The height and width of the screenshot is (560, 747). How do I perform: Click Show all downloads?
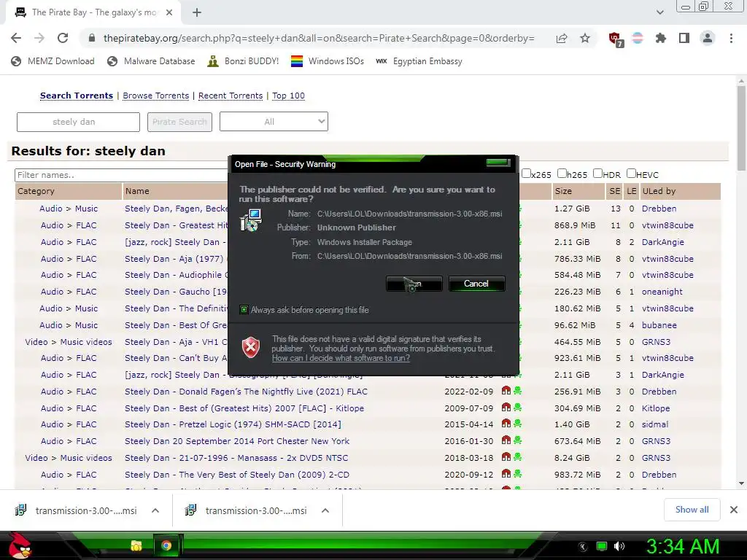coord(692,510)
